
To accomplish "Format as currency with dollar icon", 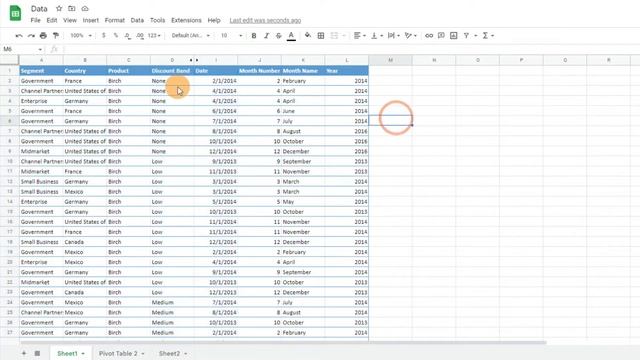I will [104, 36].
